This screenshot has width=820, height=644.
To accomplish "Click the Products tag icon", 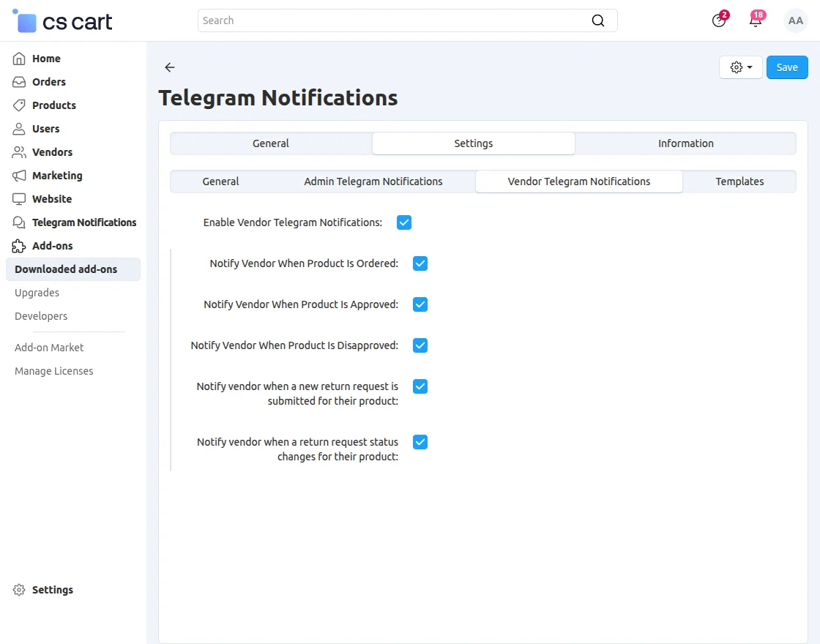I will 19,105.
